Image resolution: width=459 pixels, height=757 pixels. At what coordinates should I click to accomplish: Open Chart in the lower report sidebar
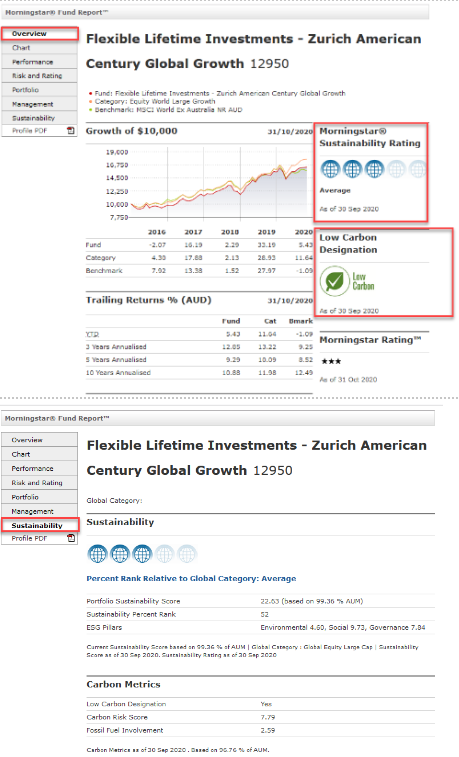[x=39, y=454]
